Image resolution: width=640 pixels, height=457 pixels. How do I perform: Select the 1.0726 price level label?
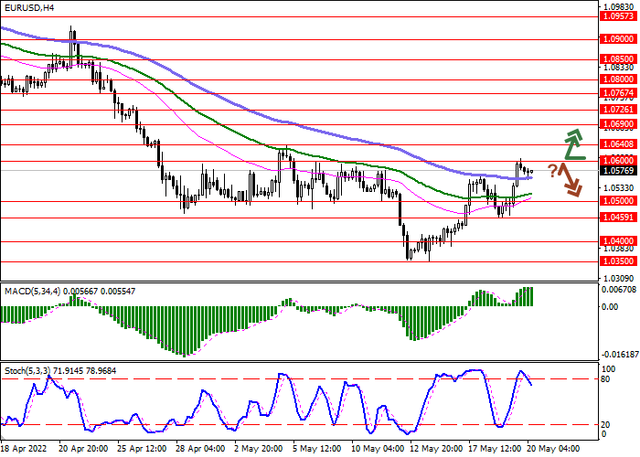(617, 109)
